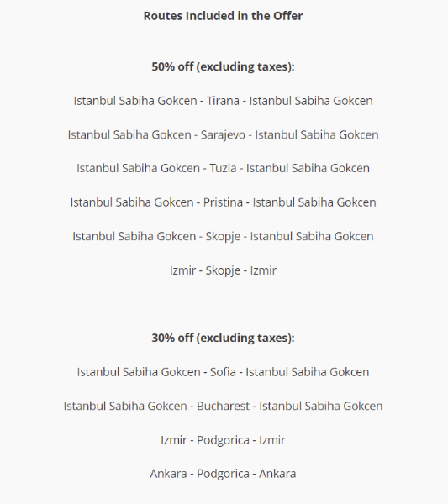Click the word 'Sarajevo' in the route list
Screen dimensions: 448x504
click(x=223, y=135)
